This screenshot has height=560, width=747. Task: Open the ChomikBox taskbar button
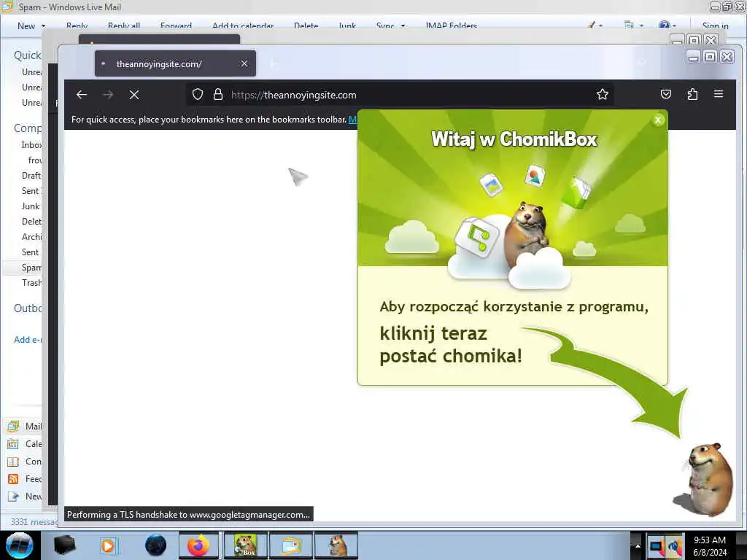click(x=246, y=545)
